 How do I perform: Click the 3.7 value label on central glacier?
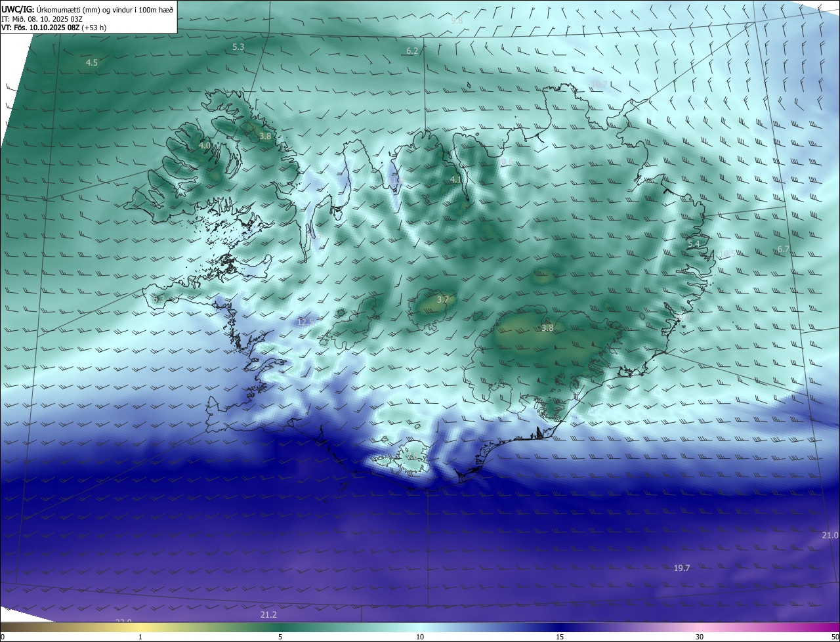tap(443, 300)
